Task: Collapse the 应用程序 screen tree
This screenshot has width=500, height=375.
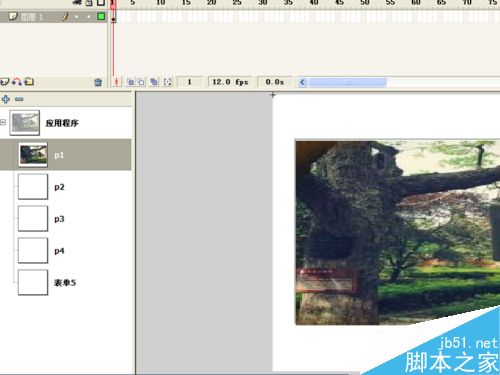Action: 3,122
